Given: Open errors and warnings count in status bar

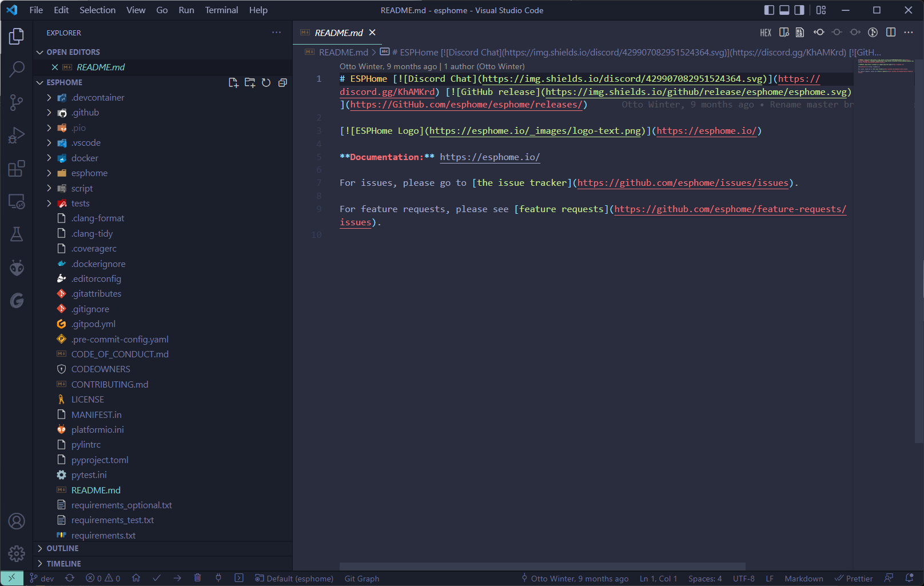Looking at the screenshot, I should pyautogui.click(x=103, y=579).
